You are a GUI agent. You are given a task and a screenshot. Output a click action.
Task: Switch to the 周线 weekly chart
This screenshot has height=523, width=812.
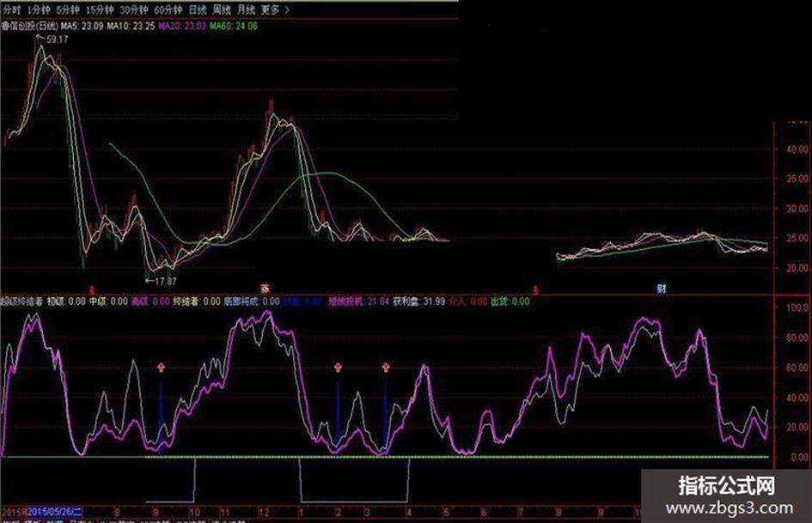tap(222, 9)
